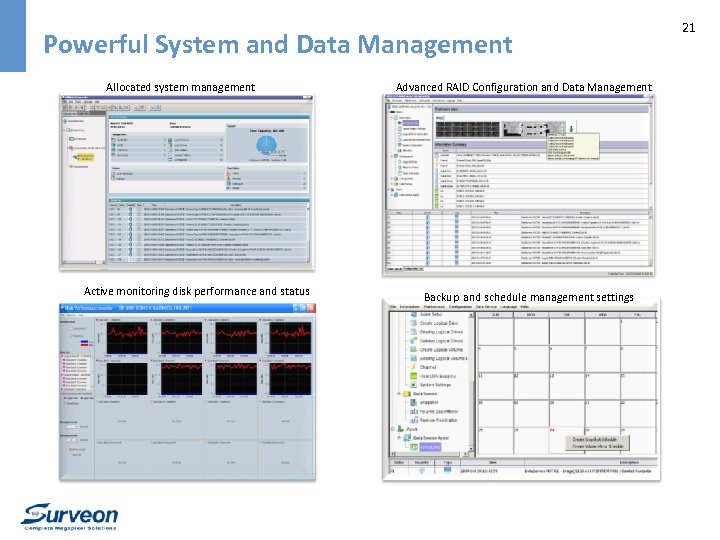This screenshot has width=720, height=540.
Task: Click Remote Replication tree icon
Action: 413,420
